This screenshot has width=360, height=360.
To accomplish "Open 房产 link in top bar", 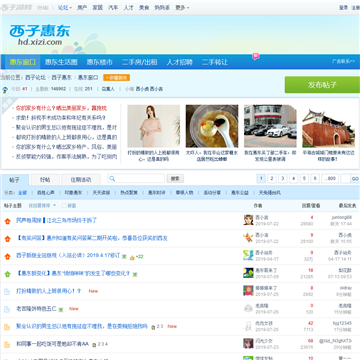I will pos(82,7).
